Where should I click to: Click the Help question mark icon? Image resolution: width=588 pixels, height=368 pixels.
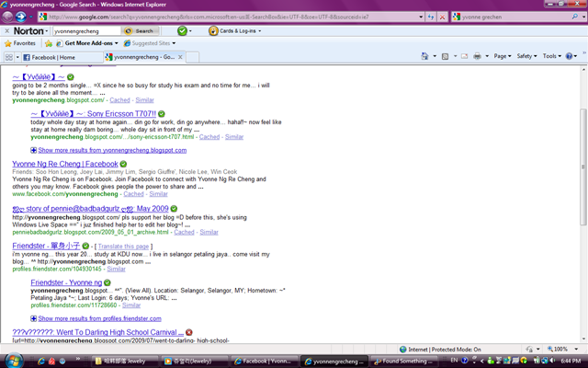click(570, 56)
